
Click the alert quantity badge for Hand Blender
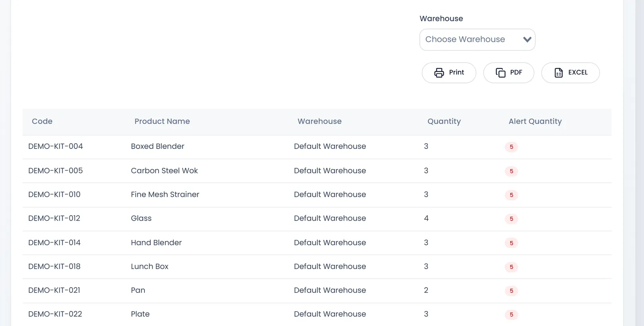(x=511, y=243)
